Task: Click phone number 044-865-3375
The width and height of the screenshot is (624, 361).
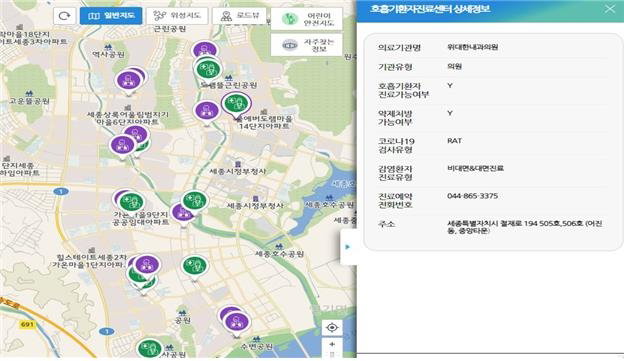Action: coord(472,196)
